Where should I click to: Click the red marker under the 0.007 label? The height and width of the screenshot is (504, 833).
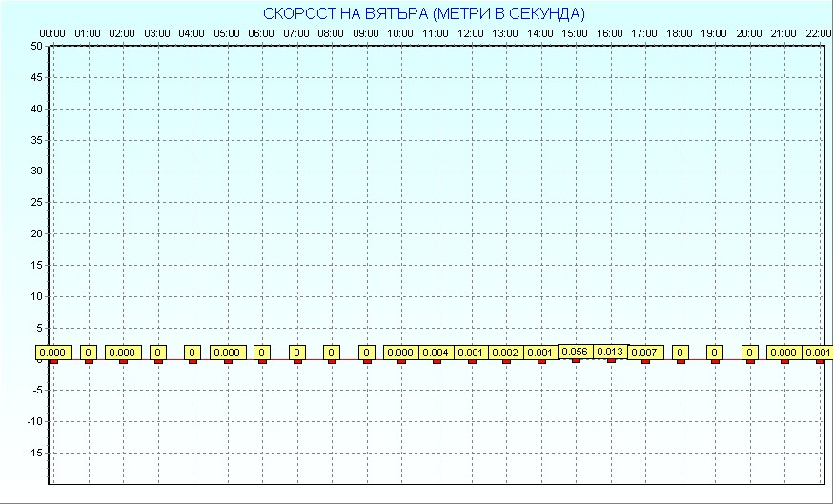coord(645,361)
